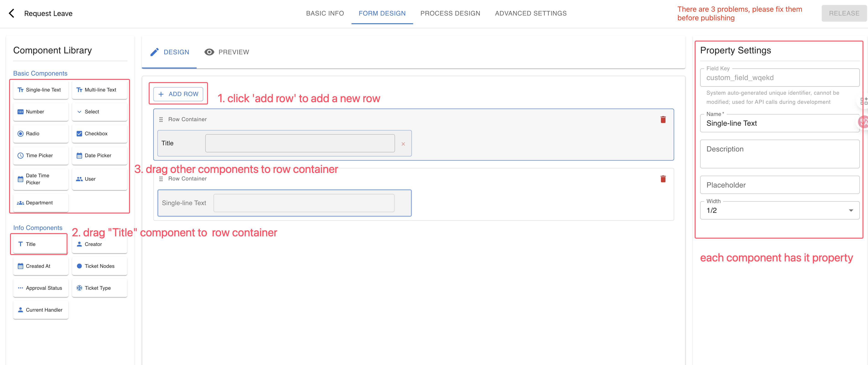Click the back arrow next to Request Leave
This screenshot has width=868, height=365.
[11, 13]
